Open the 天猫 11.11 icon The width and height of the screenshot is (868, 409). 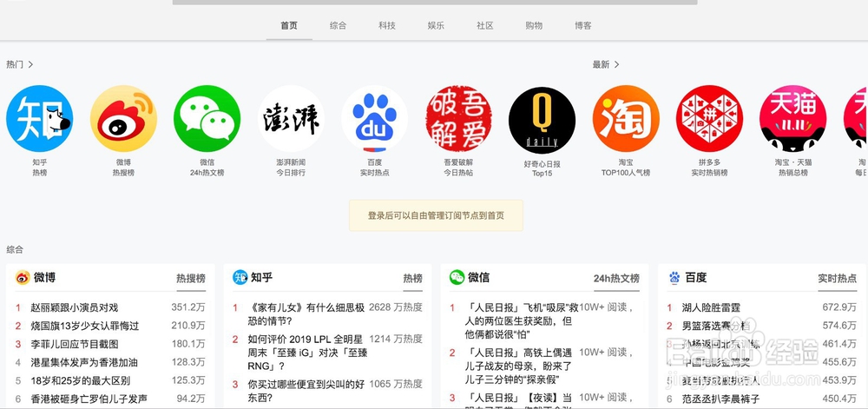(x=793, y=118)
